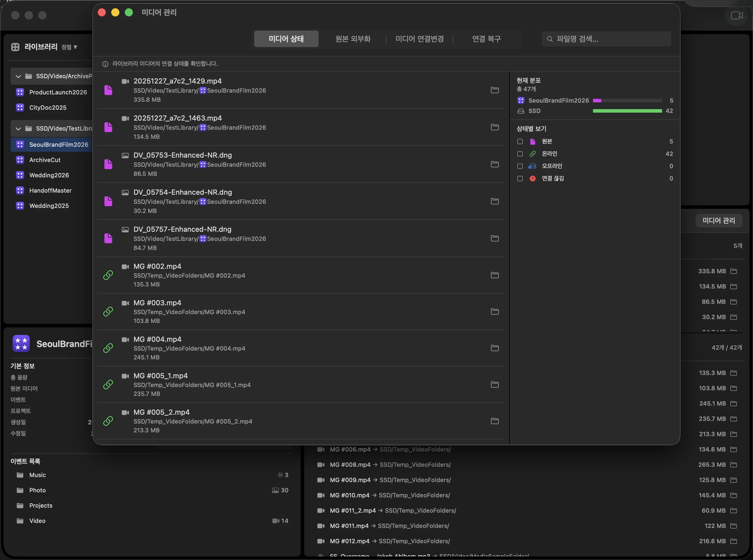Select MG #008.mp4 row in background list
The image size is (753, 560).
click(527, 465)
